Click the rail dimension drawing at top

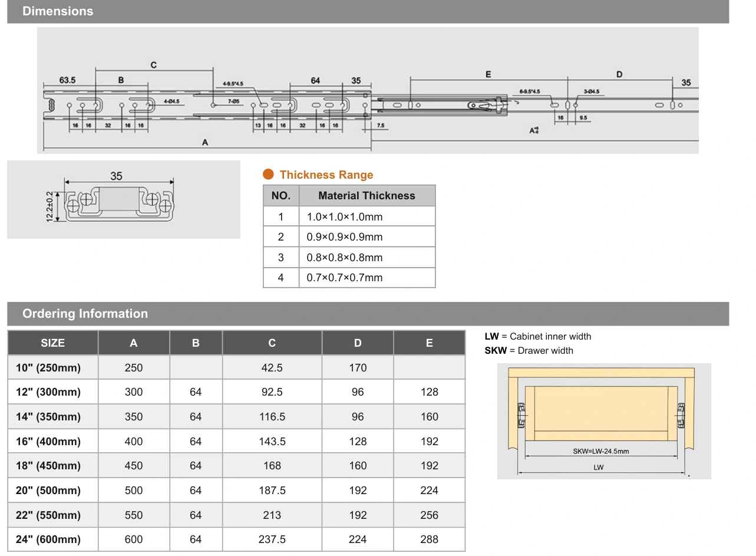pyautogui.click(x=368, y=90)
